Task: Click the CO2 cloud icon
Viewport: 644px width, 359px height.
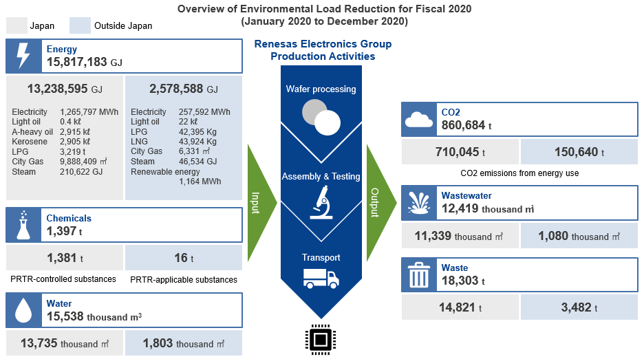Action: pyautogui.click(x=418, y=120)
